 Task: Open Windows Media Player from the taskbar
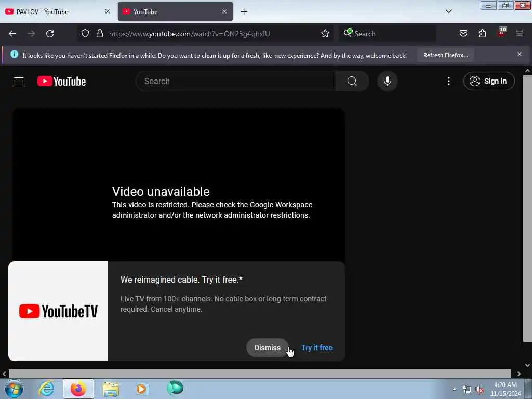142,389
